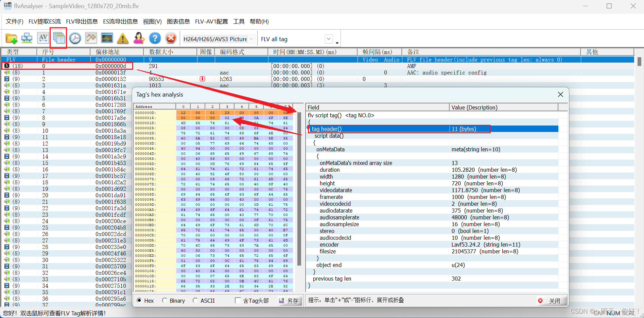Close the Tag's hex analysis dialog with X
This screenshot has height=318, width=644.
pyautogui.click(x=560, y=94)
